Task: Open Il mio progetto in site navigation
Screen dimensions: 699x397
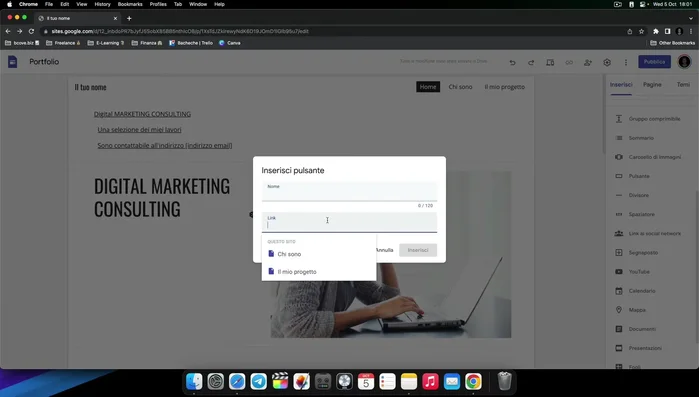Action: (x=505, y=87)
